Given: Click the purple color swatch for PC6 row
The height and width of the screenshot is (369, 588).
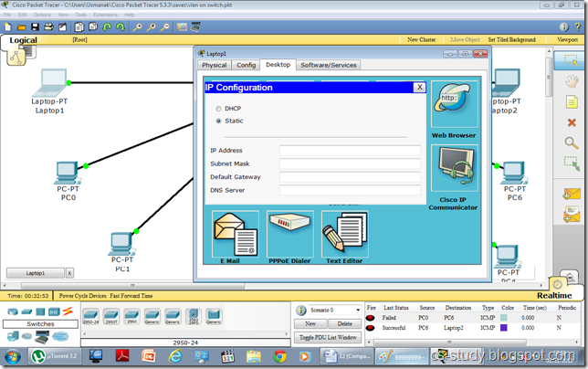Looking at the screenshot, I should coord(504,328).
